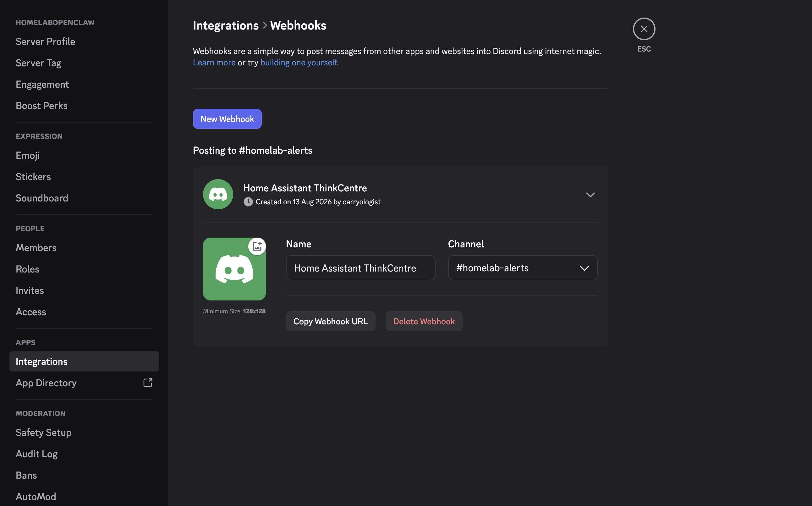Click the Webhooks breadcrumb title
The image size is (812, 506).
coord(298,25)
